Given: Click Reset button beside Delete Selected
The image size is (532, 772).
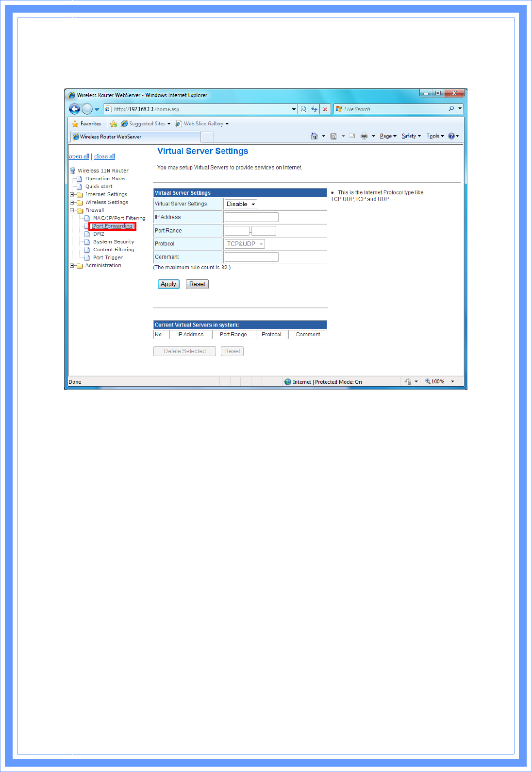Looking at the screenshot, I should click(232, 351).
